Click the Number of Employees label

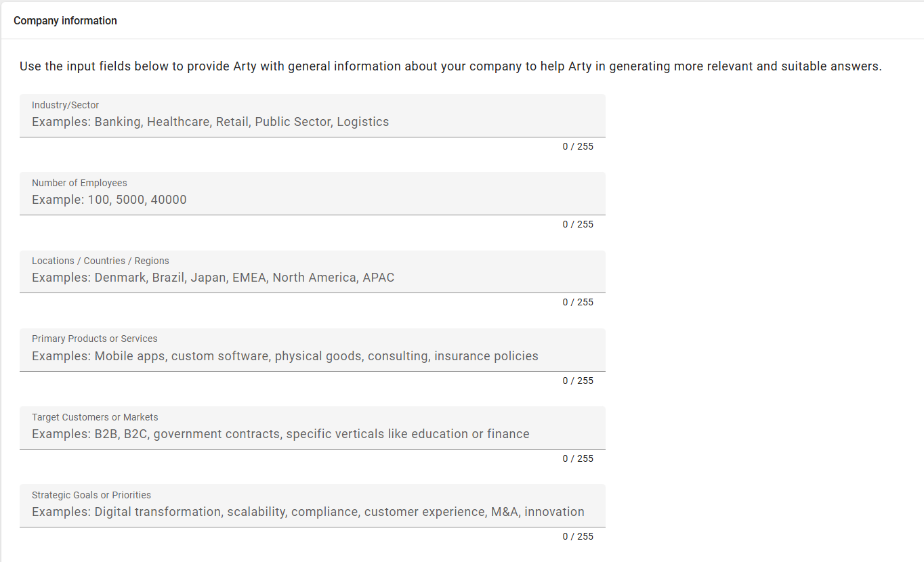point(79,183)
